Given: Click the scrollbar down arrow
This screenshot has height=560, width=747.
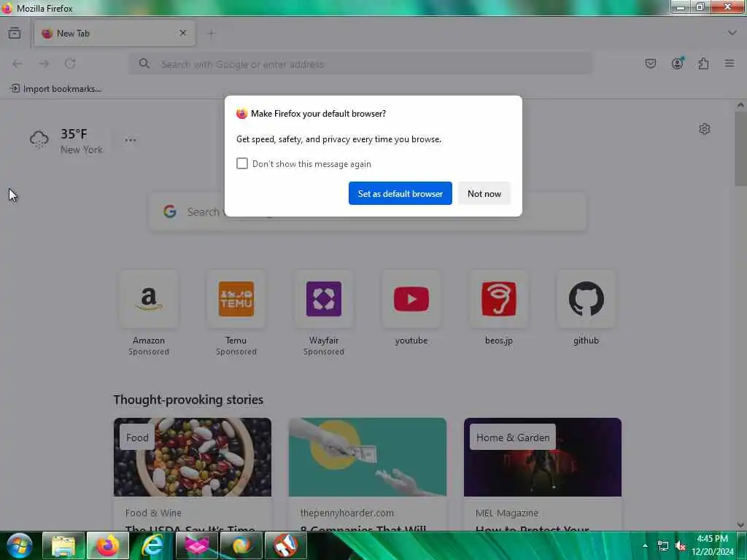Looking at the screenshot, I should click(x=740, y=525).
